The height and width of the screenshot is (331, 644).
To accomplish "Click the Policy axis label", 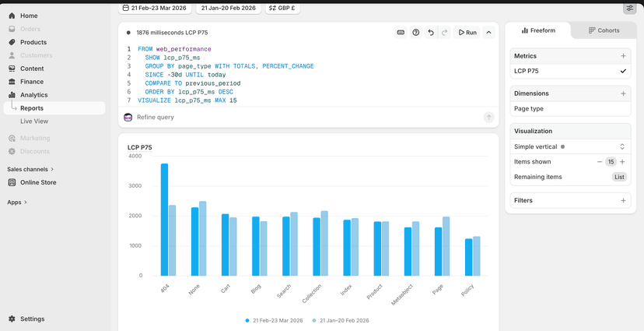I will [467, 291].
